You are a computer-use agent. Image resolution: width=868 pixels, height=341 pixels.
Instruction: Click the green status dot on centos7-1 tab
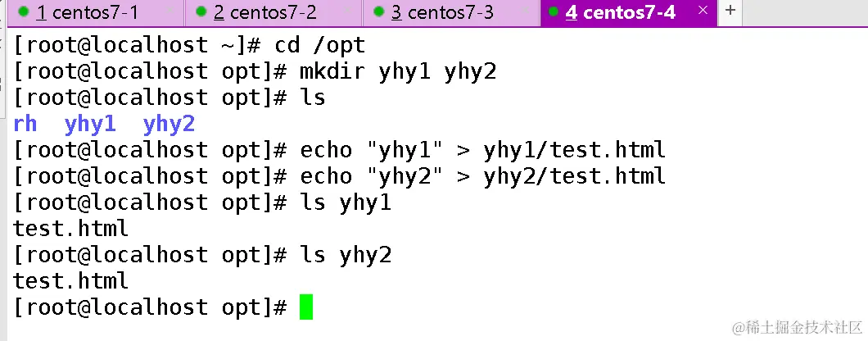(x=24, y=12)
